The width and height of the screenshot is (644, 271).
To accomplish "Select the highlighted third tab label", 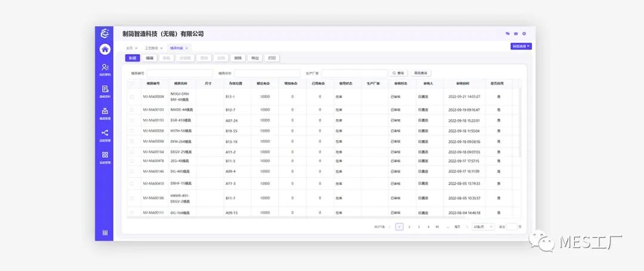I will pyautogui.click(x=177, y=48).
